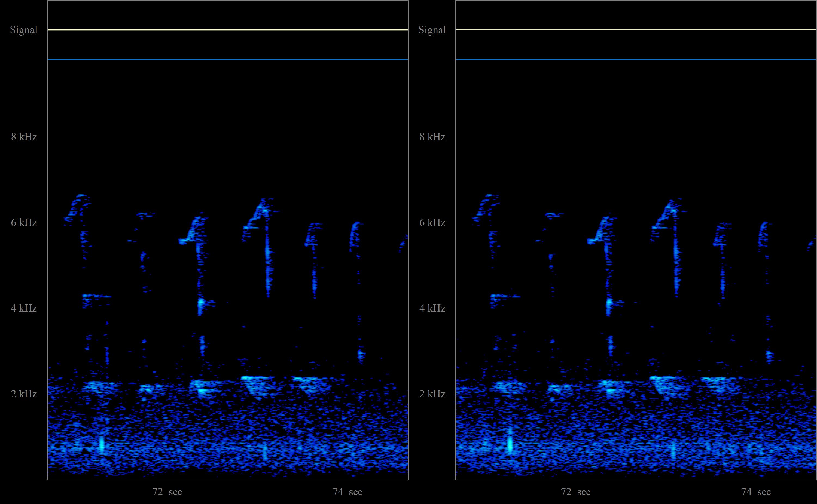This screenshot has height=504, width=817.
Task: Click the "2 kHz" label of the right spectrogram
Action: pos(432,394)
